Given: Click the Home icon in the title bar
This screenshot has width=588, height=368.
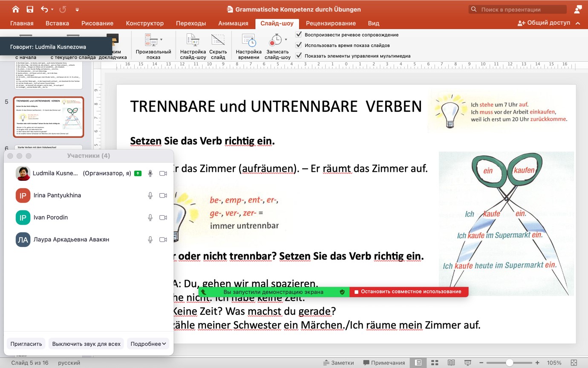Looking at the screenshot, I should 16,9.
